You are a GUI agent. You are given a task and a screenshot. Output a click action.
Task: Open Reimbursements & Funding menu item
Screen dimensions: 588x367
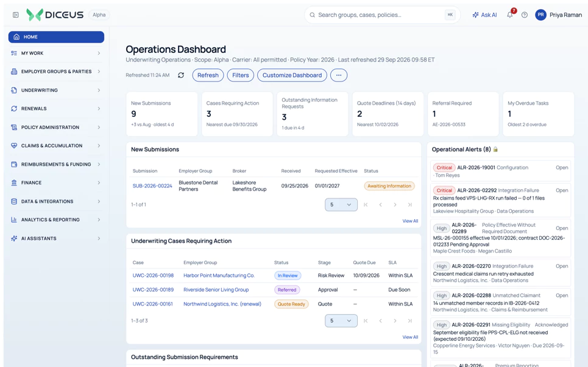(56, 164)
